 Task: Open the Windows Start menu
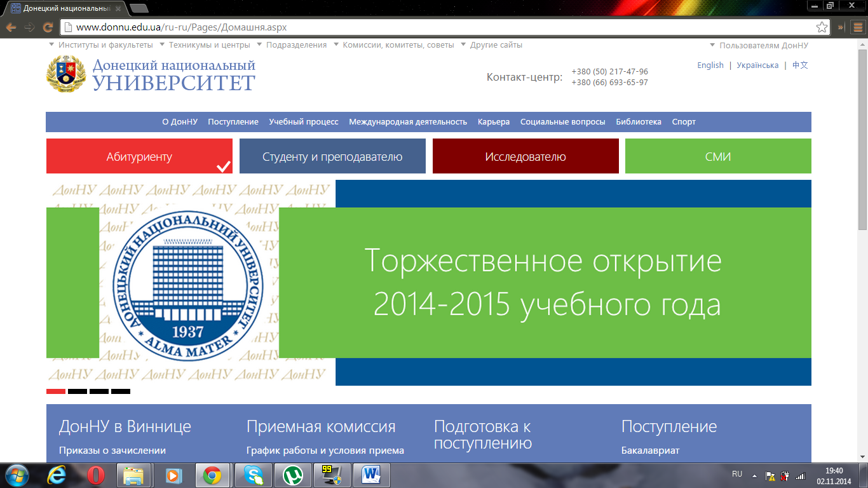[17, 475]
